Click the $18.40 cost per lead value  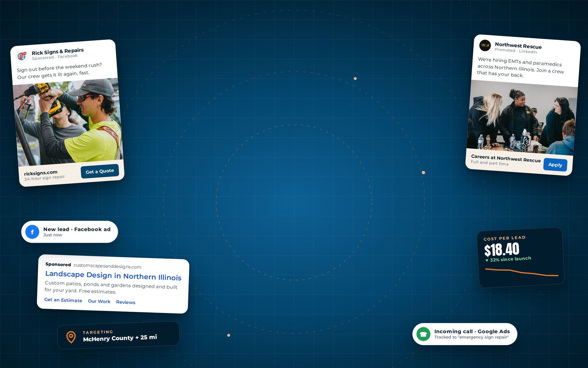tap(502, 250)
